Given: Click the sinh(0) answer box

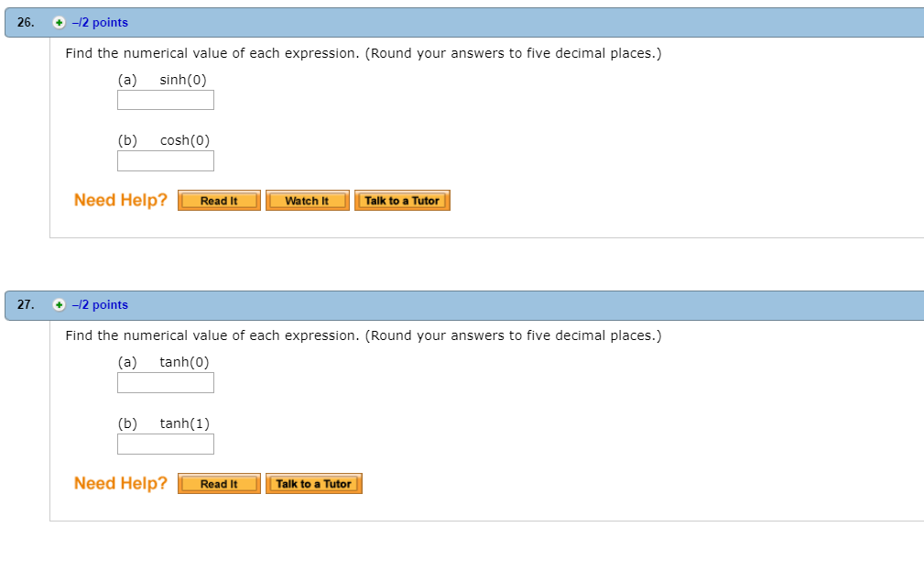Looking at the screenshot, I should [165, 100].
